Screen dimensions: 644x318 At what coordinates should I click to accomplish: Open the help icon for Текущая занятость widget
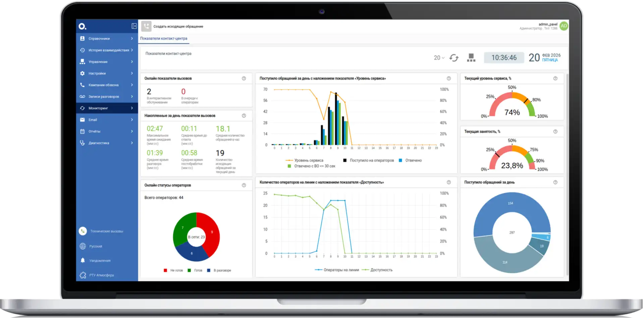pos(555,132)
